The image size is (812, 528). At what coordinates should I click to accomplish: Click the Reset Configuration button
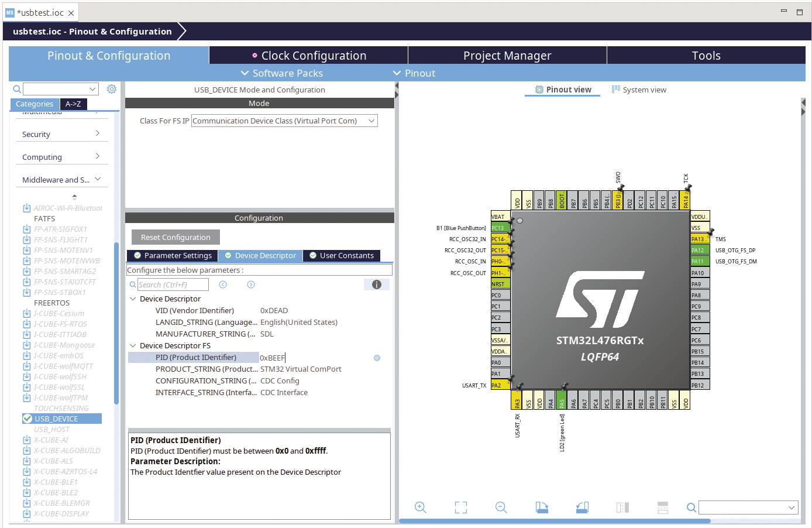tap(176, 237)
